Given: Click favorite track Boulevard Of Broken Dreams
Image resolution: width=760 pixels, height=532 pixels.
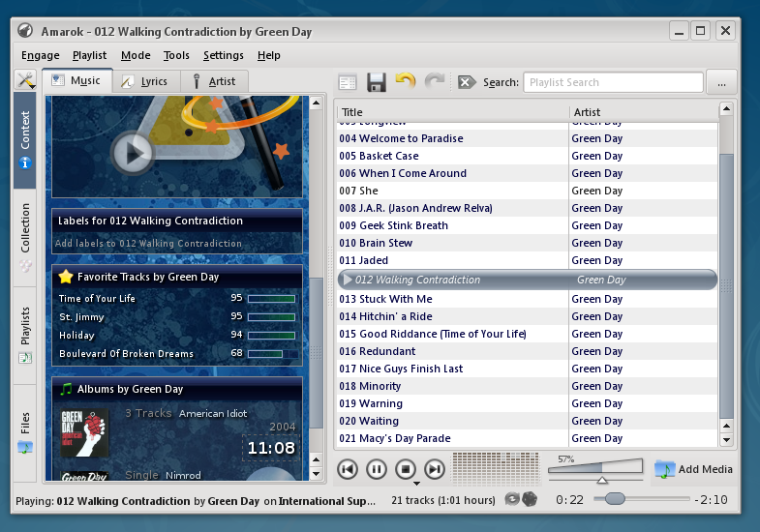Looking at the screenshot, I should coord(126,353).
